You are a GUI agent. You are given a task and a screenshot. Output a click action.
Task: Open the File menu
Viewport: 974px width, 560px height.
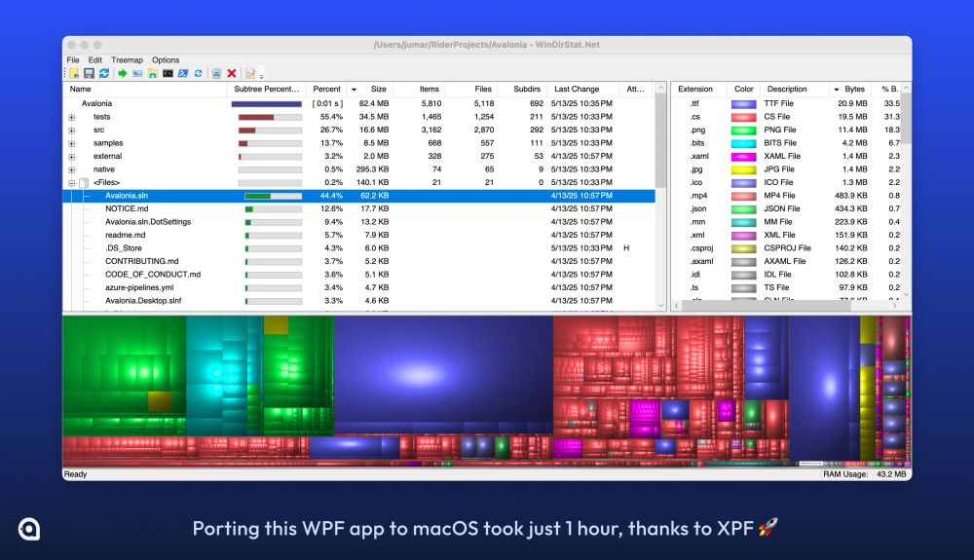tap(73, 60)
